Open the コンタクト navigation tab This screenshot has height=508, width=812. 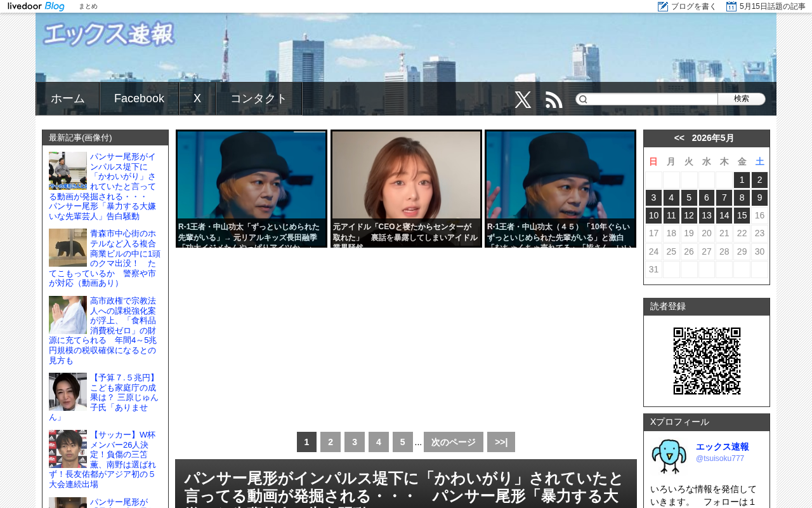pyautogui.click(x=259, y=98)
